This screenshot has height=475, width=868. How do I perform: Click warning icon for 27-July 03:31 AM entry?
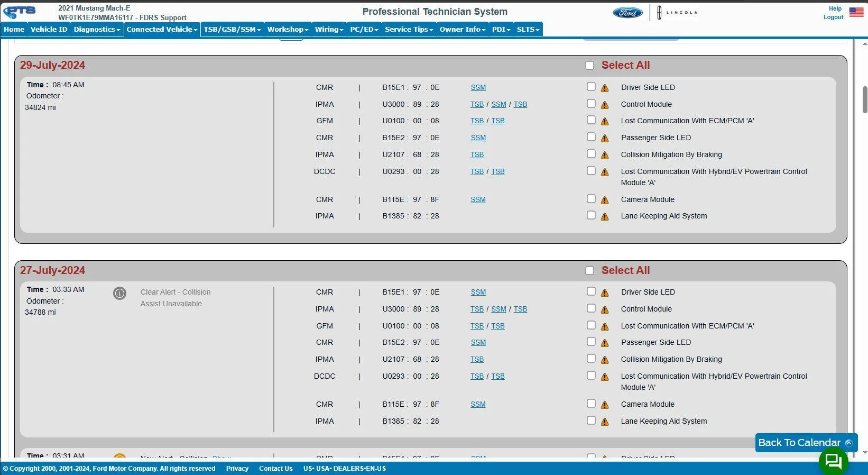tap(605, 456)
